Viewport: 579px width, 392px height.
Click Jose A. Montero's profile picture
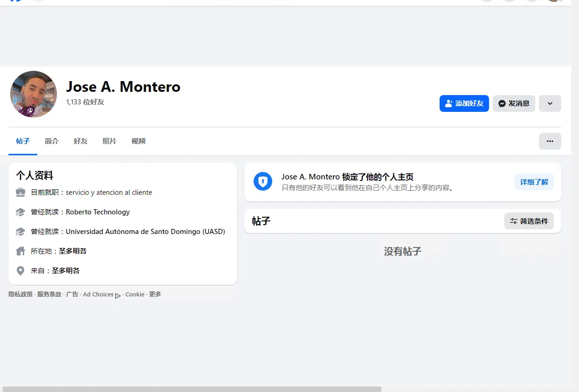pyautogui.click(x=33, y=94)
